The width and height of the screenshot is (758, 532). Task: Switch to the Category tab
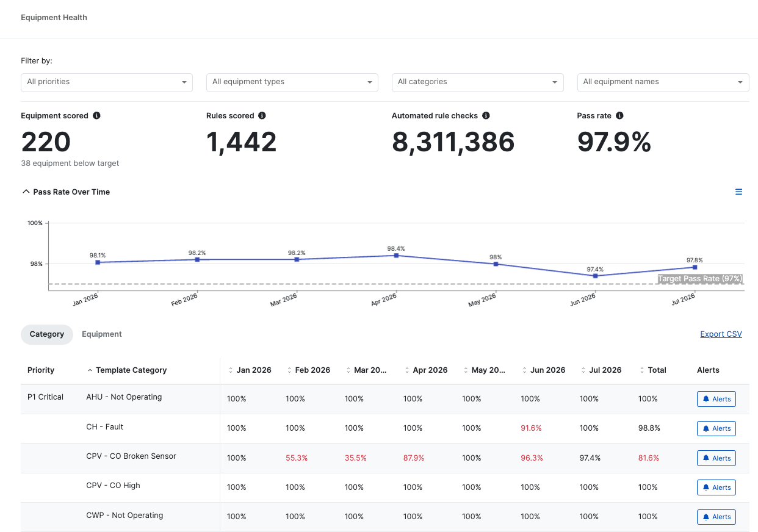(47, 334)
